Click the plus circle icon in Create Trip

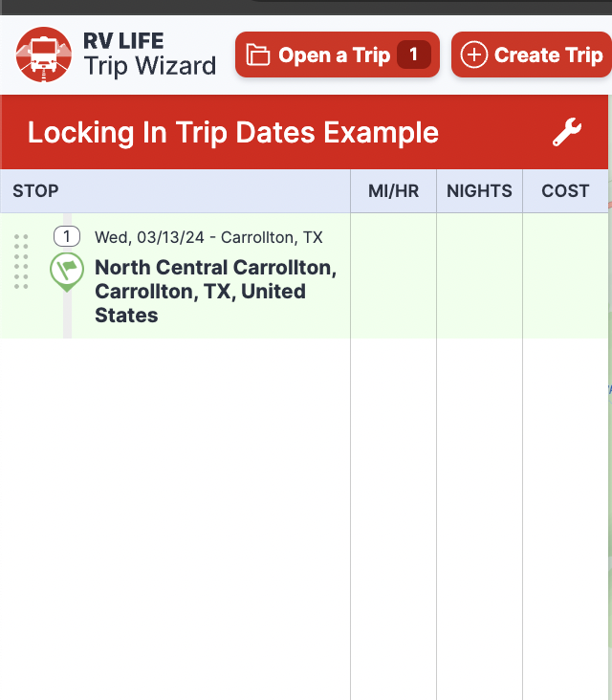pos(474,55)
